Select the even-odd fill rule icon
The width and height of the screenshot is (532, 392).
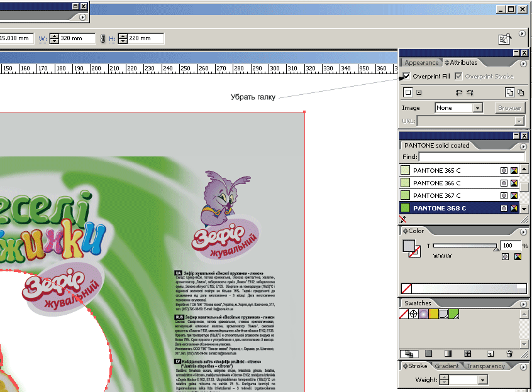coord(521,92)
